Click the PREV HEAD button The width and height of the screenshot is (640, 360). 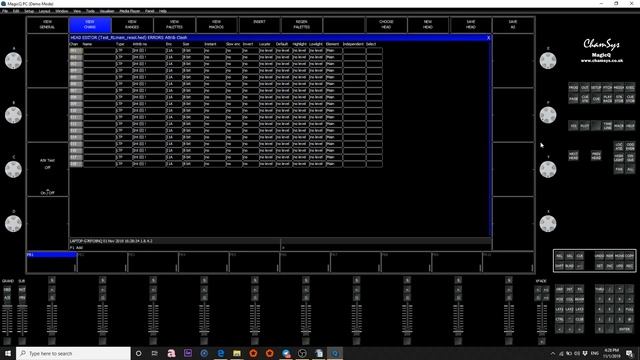pos(596,156)
